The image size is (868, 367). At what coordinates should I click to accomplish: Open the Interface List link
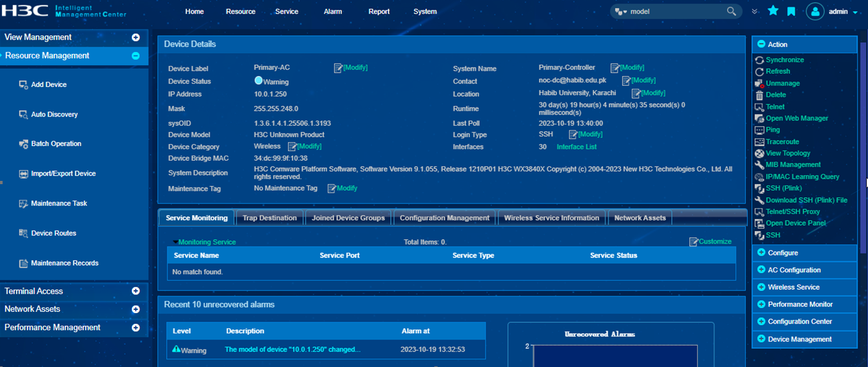tap(577, 147)
